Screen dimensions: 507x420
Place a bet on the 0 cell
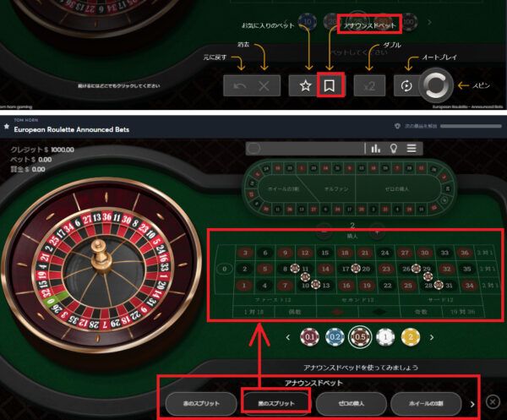pos(225,269)
